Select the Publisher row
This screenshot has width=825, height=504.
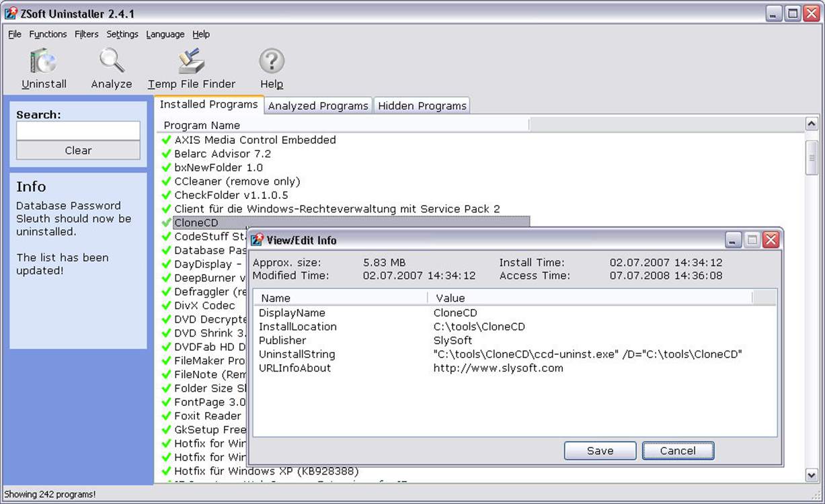pyautogui.click(x=515, y=341)
